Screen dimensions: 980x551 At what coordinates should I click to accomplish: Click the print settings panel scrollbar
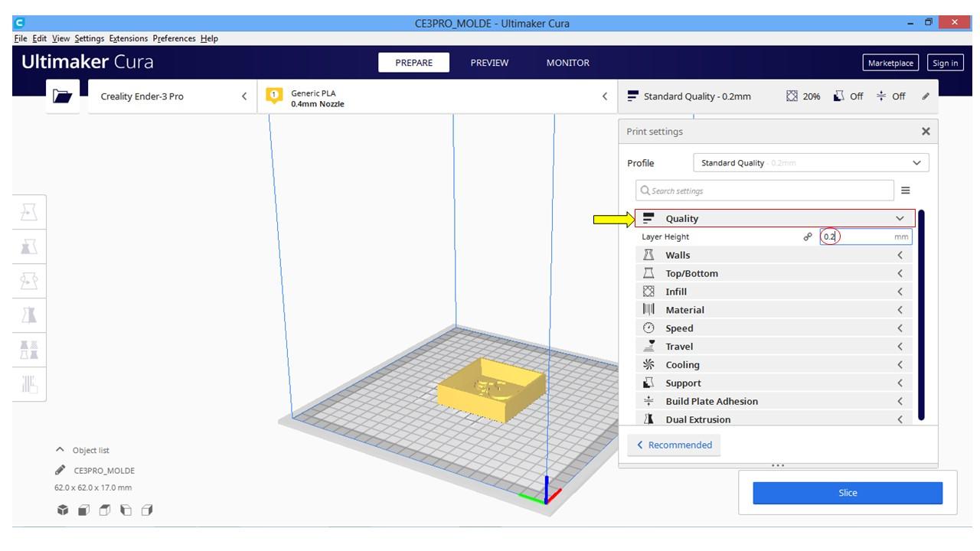(921, 315)
